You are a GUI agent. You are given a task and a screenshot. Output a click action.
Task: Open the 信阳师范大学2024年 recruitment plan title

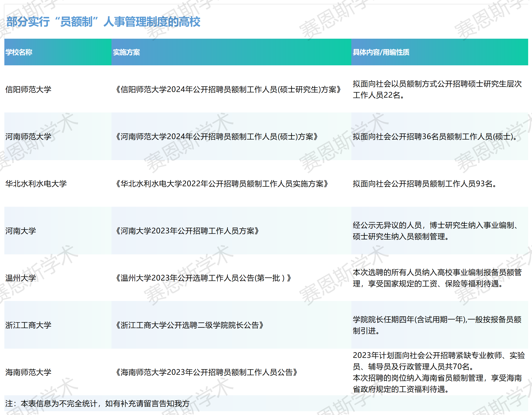click(x=228, y=89)
